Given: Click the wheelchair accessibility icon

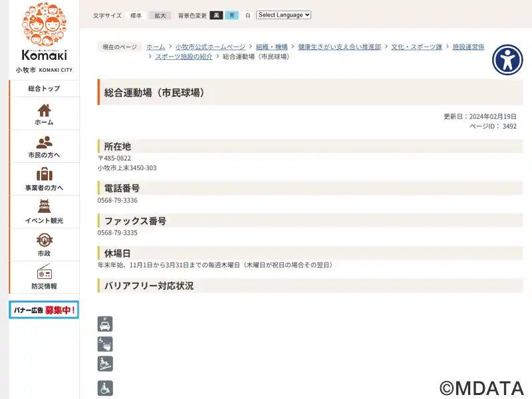Looking at the screenshot, I should point(105,388).
